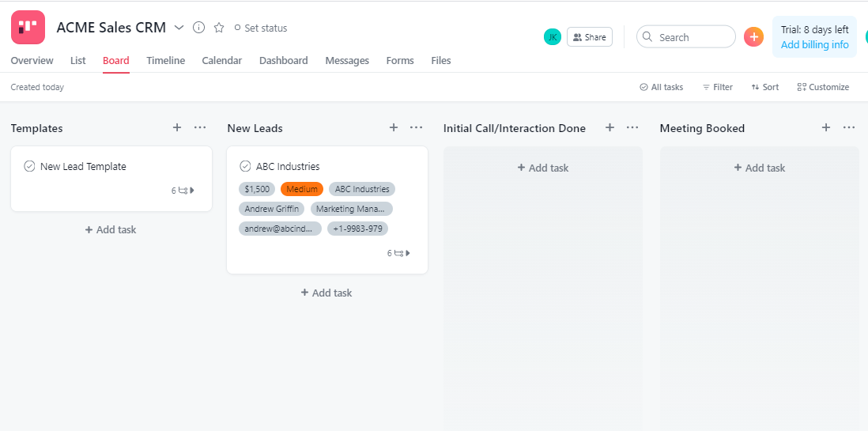Viewport: 868px width, 431px height.
Task: Expand subtasks on ABC Industries card
Action: point(398,253)
